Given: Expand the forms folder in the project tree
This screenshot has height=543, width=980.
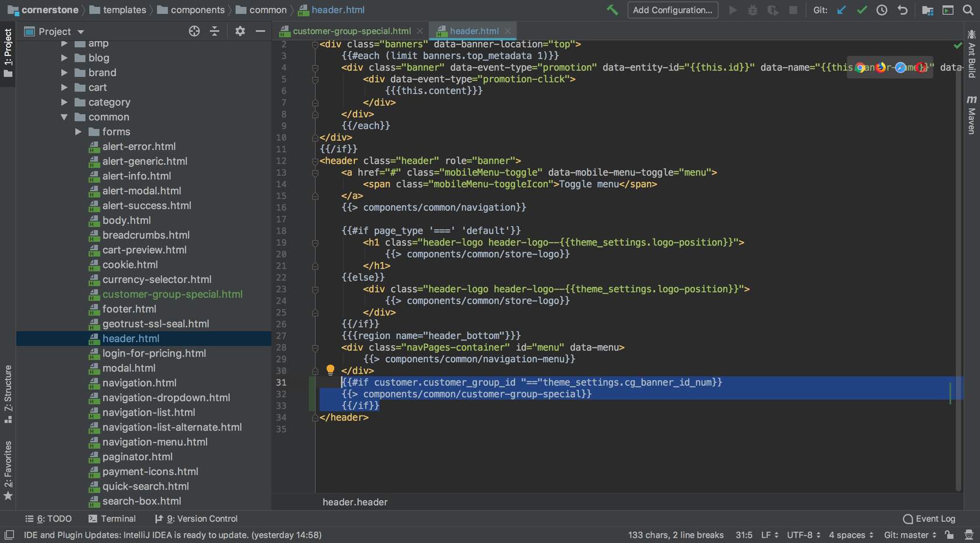Looking at the screenshot, I should (78, 132).
